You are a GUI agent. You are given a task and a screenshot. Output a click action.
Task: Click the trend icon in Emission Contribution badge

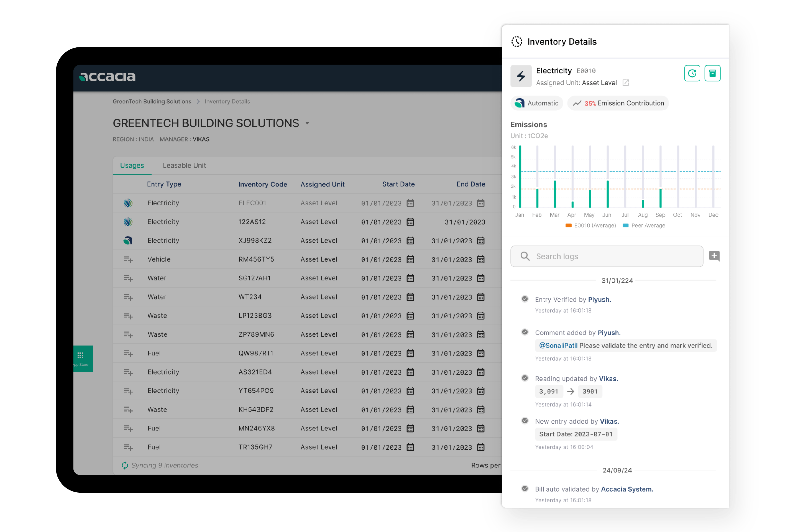[577, 103]
